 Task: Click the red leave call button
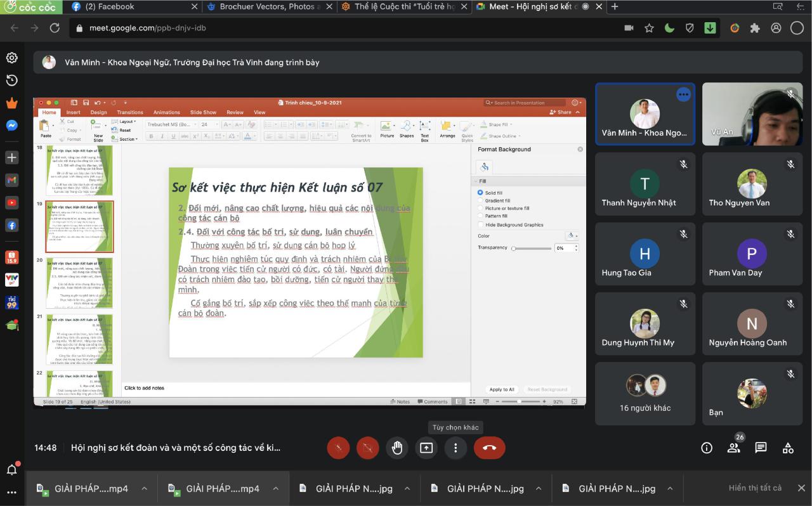click(489, 448)
